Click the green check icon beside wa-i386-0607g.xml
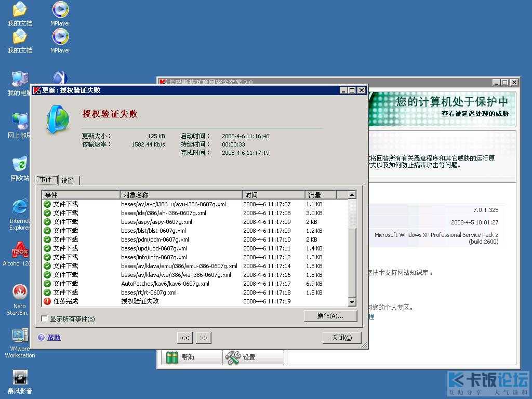The image size is (532, 399). click(x=47, y=274)
